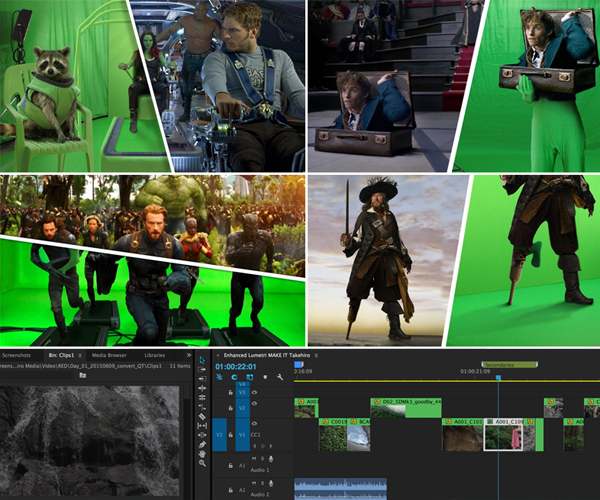Select the Slide tool
The image size is (600, 500).
(202, 435)
